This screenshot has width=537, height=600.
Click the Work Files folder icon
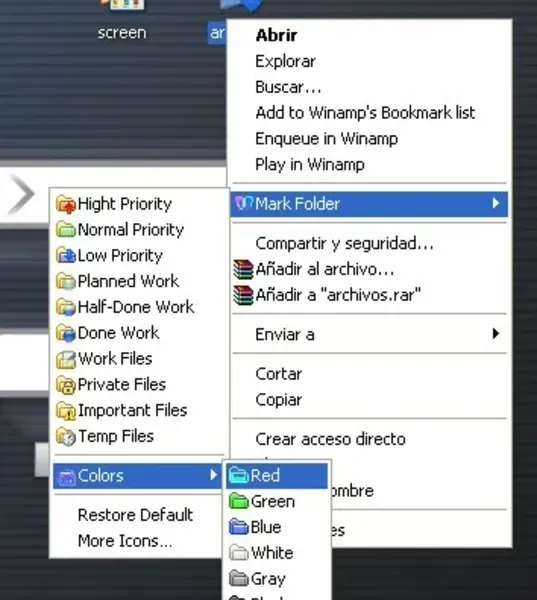click(65, 359)
